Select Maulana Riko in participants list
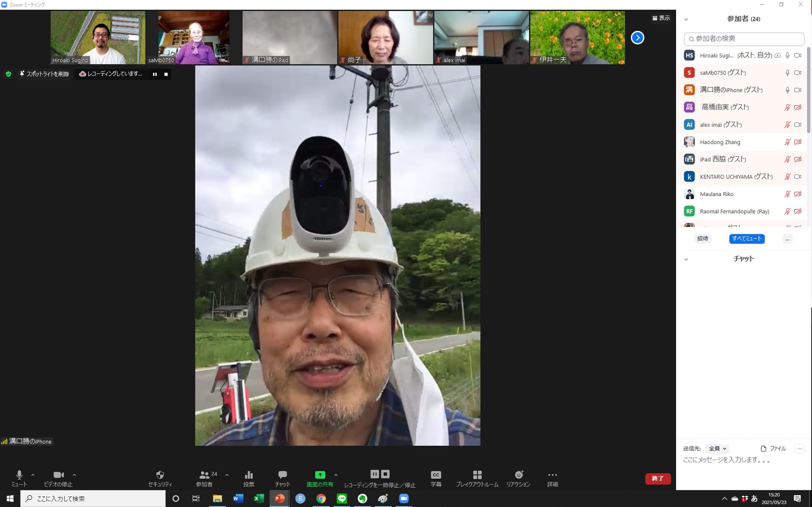Image resolution: width=812 pixels, height=507 pixels. pyautogui.click(x=742, y=194)
